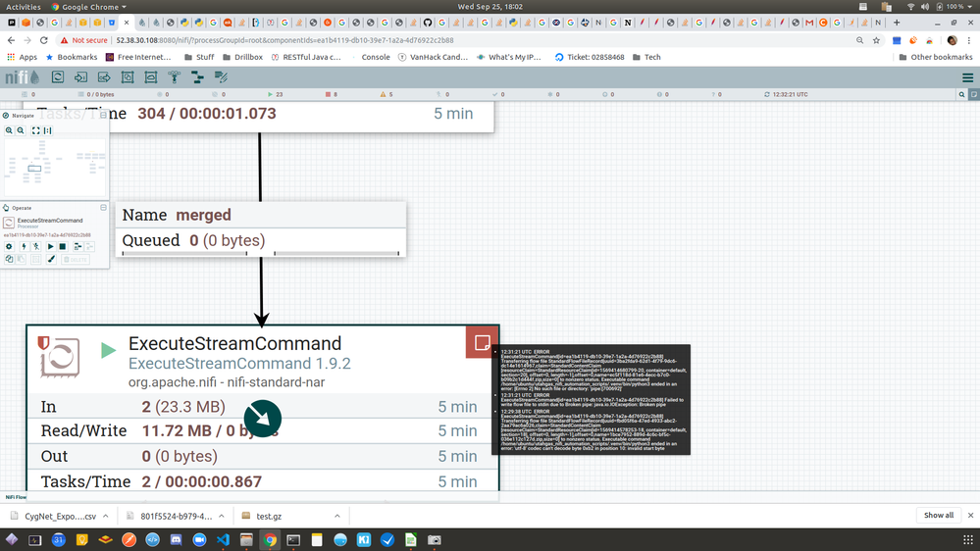This screenshot has width=980, height=551.
Task: Click the create template icon in Operate
Action: click(x=77, y=247)
